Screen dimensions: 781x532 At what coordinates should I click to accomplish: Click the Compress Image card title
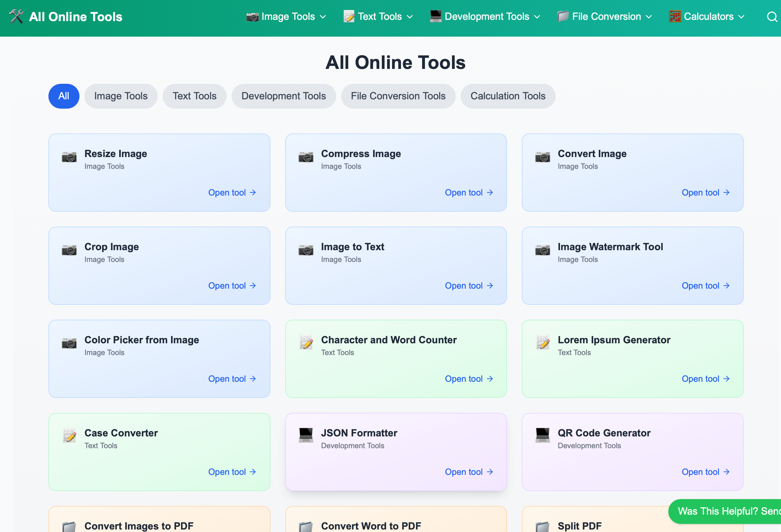tap(361, 154)
